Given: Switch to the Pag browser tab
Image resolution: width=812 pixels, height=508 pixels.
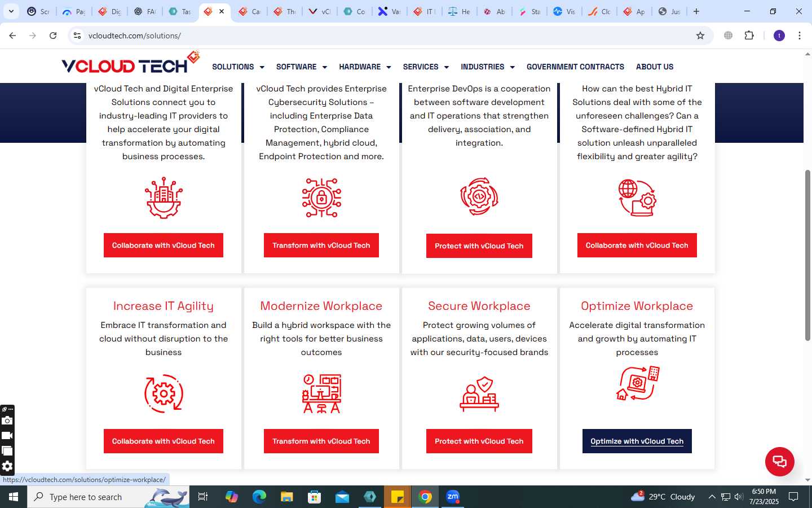Looking at the screenshot, I should tap(74, 11).
